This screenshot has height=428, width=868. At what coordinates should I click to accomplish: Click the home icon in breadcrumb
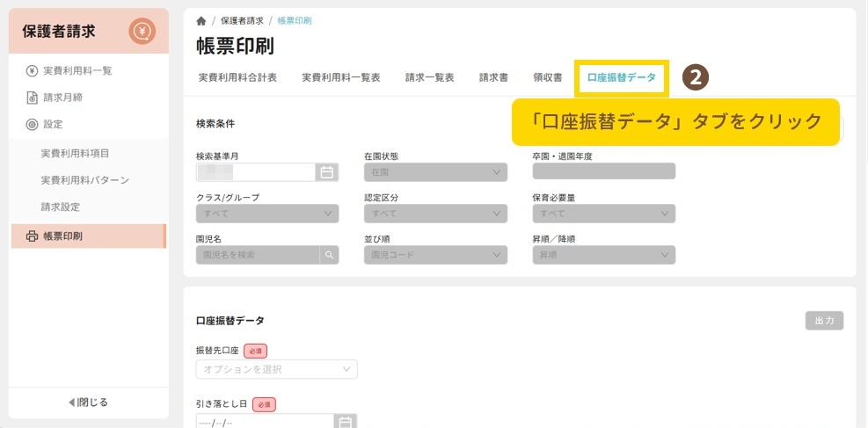[x=201, y=20]
